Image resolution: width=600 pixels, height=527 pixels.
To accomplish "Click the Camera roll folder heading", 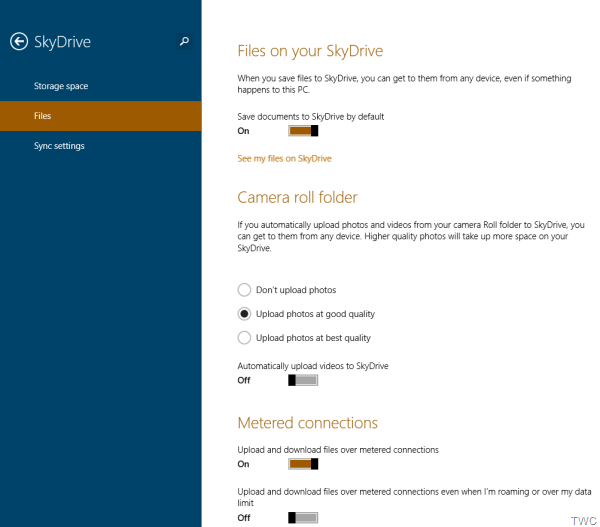I will point(297,197).
